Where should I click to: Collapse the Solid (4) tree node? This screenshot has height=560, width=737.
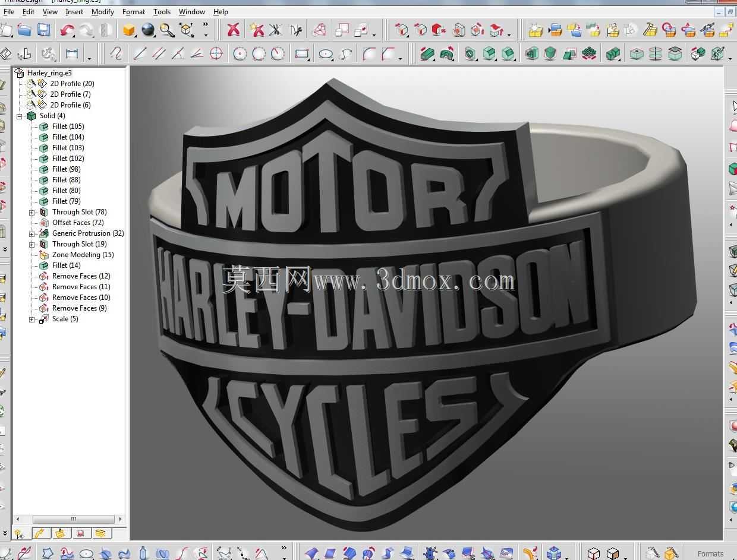point(20,116)
